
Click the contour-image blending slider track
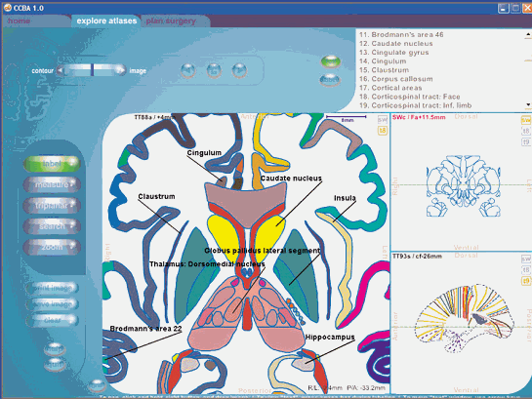point(91,70)
